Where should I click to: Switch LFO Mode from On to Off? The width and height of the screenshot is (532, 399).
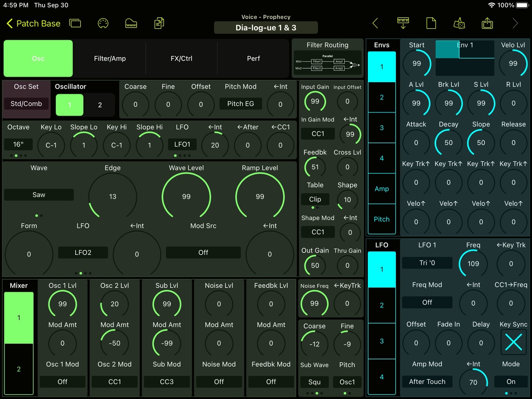coord(510,381)
